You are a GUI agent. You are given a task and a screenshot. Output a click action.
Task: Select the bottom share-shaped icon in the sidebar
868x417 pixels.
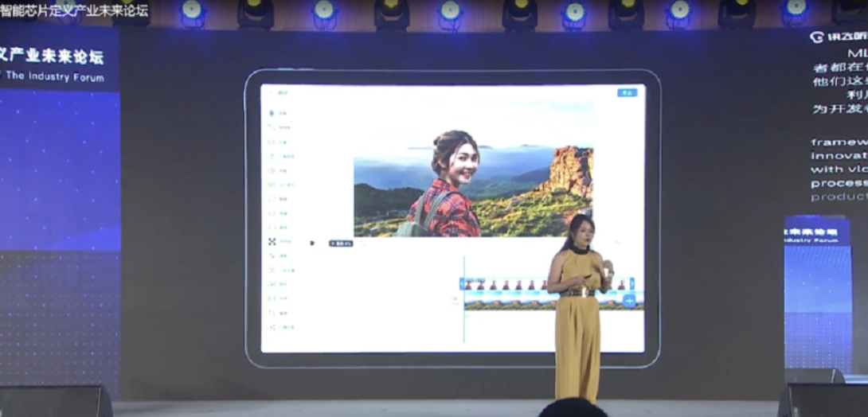click(272, 327)
